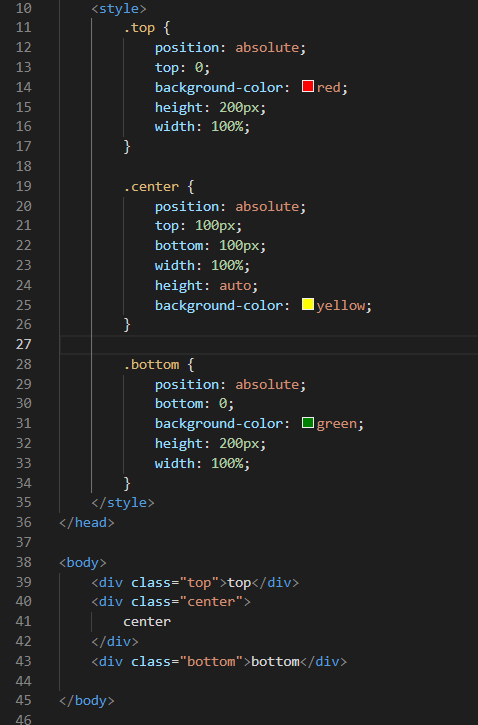Screen dimensions: 478x725
Task: Click 'position: absolute;' on line 12
Action: click(230, 48)
